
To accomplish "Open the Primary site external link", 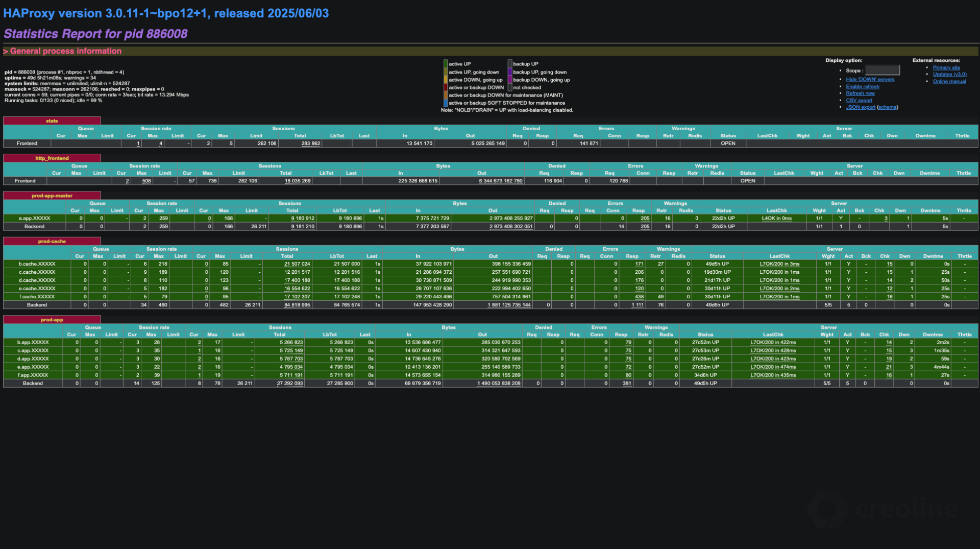I will point(946,67).
